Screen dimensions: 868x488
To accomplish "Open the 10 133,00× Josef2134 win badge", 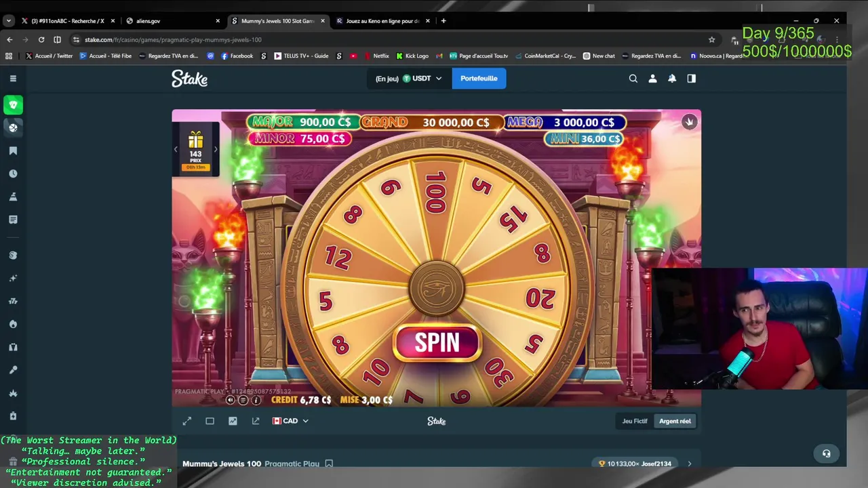I will [635, 464].
